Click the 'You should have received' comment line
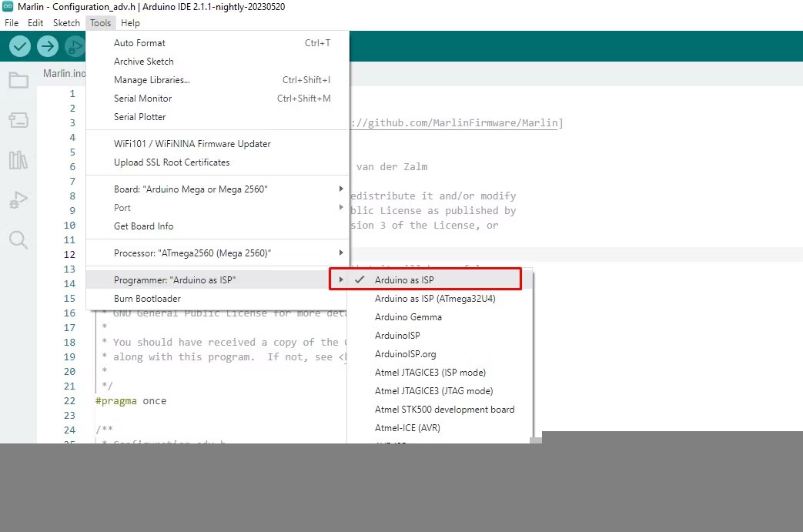Viewport: 803px width, 532px height. (224, 342)
